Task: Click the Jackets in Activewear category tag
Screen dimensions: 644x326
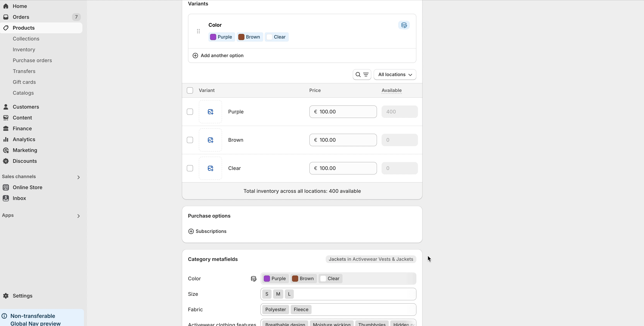Action: point(371,259)
